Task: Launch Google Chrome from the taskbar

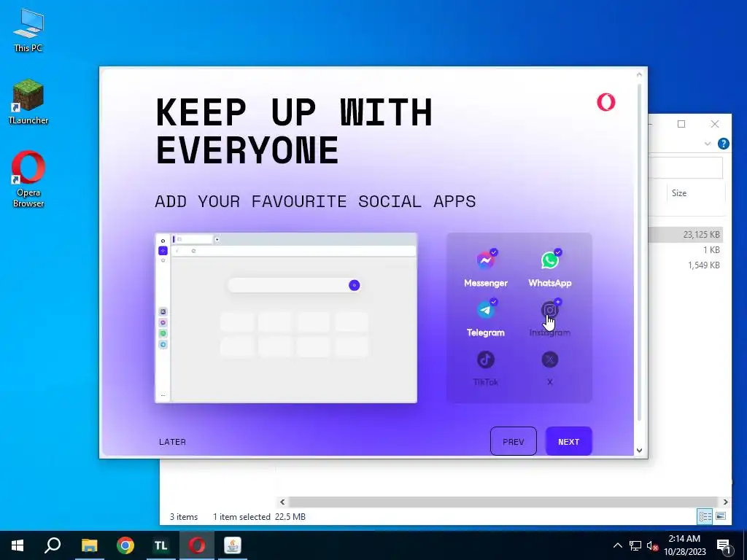Action: point(125,545)
